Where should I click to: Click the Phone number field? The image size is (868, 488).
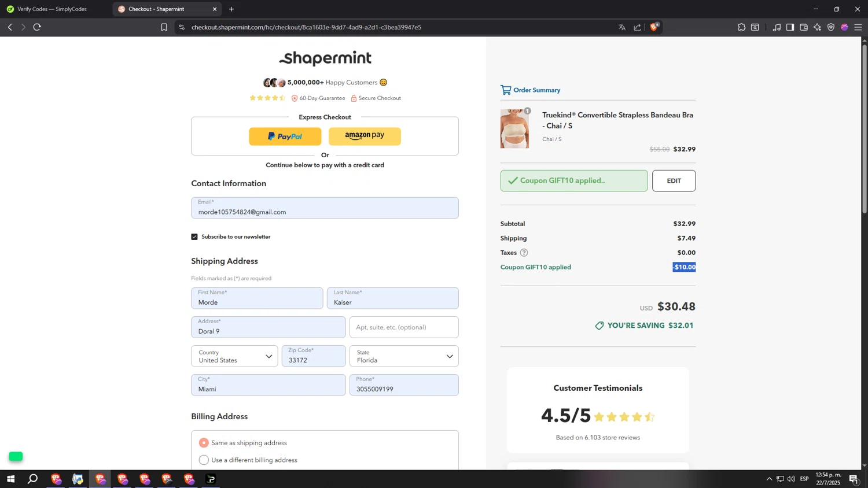pos(404,385)
